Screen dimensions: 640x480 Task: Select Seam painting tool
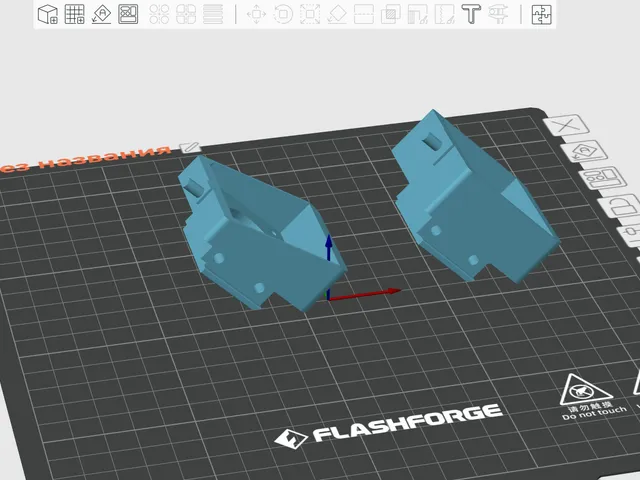coord(444,14)
